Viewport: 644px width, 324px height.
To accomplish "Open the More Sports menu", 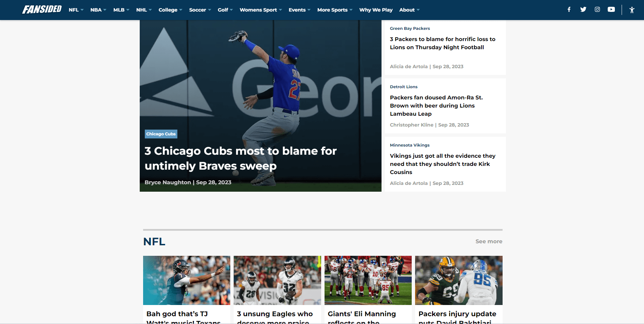I will click(335, 10).
